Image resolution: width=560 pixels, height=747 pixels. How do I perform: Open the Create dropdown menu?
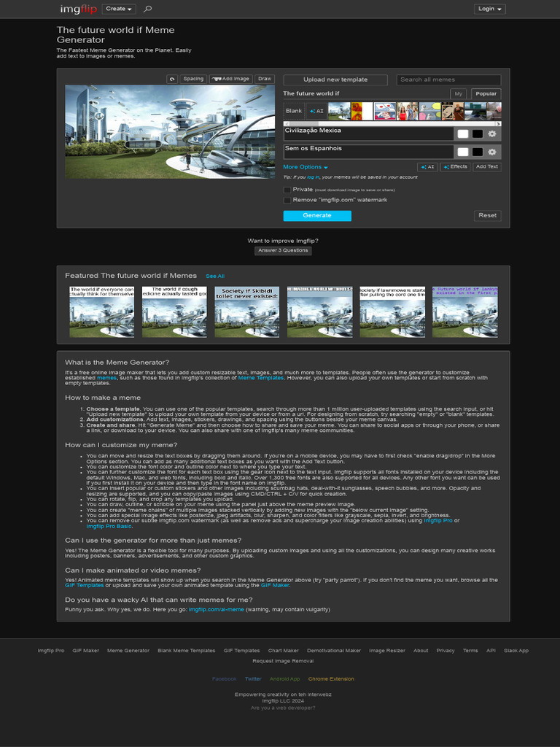click(x=119, y=9)
